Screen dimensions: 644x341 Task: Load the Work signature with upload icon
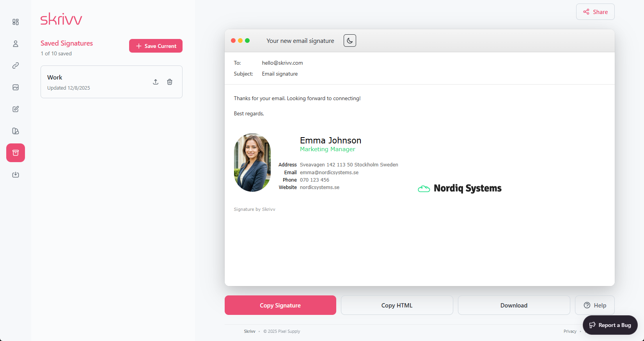pos(156,82)
